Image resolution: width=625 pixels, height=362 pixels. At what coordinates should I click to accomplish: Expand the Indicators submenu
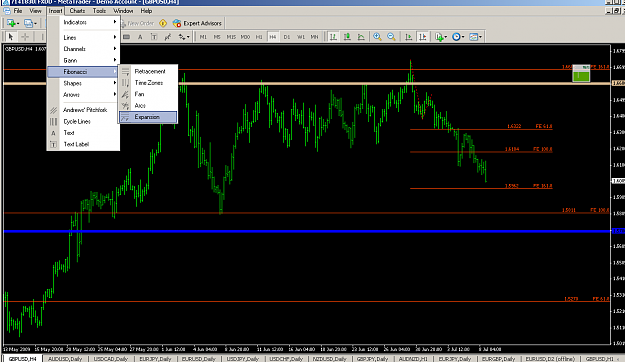pos(83,22)
